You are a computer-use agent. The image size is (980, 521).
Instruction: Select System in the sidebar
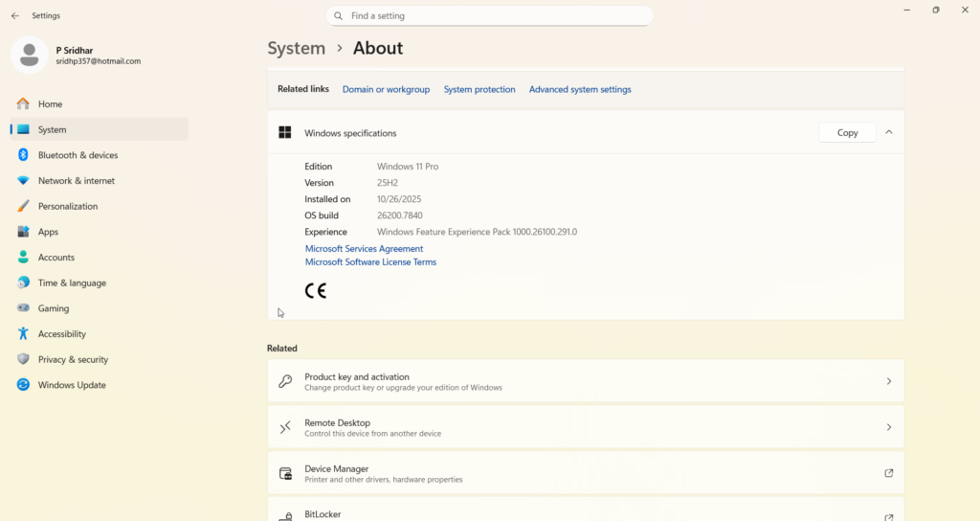pos(99,129)
